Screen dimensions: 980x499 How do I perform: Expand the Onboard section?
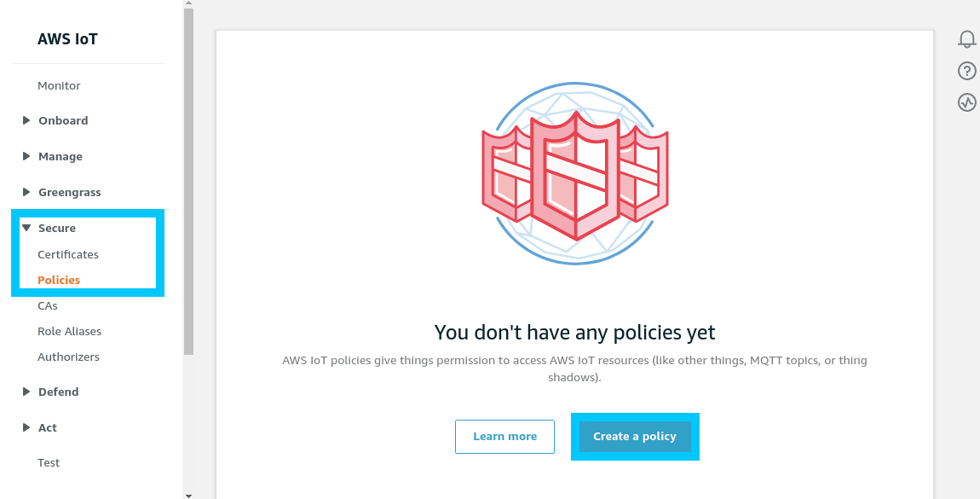pyautogui.click(x=63, y=120)
